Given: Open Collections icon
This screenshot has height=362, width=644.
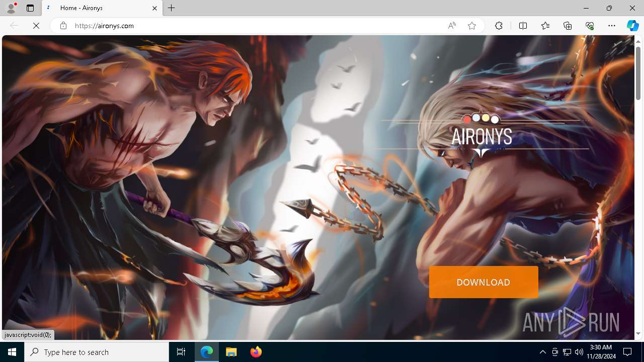Looking at the screenshot, I should (x=568, y=26).
